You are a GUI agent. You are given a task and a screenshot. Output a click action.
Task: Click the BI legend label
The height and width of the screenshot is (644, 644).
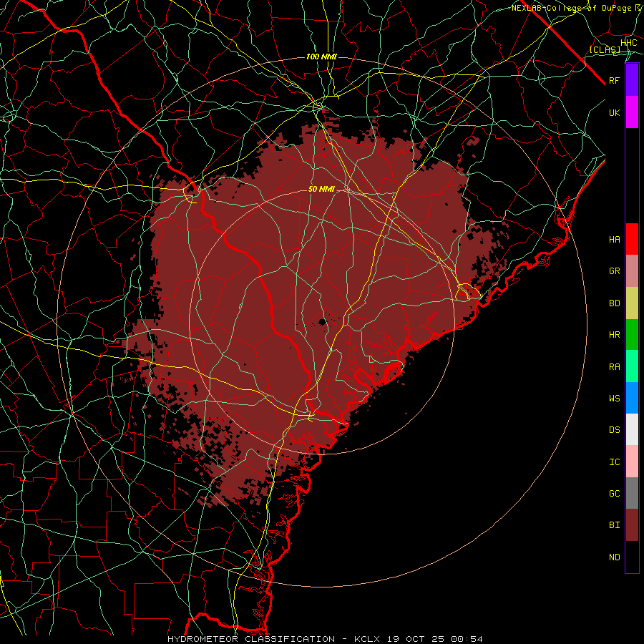coord(614,525)
